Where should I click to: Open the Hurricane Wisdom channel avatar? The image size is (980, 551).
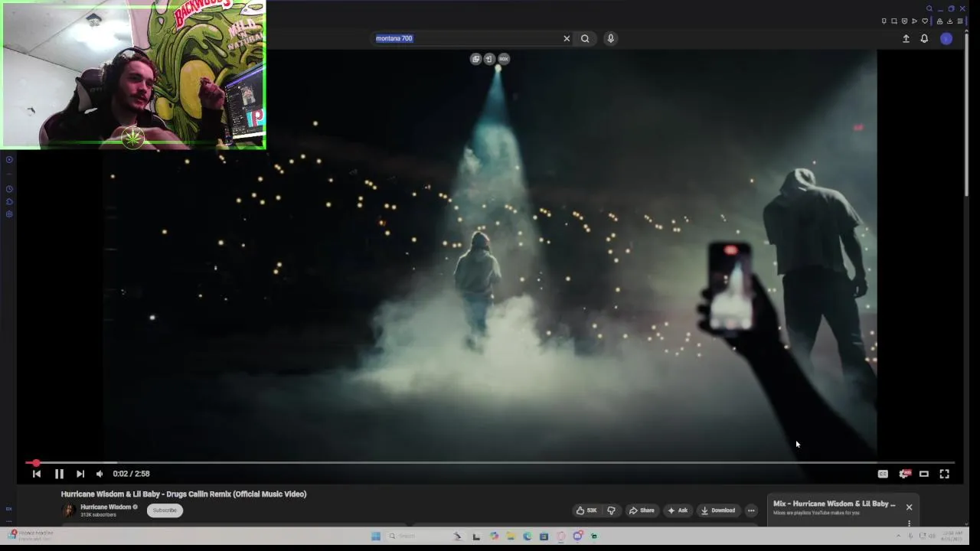click(69, 510)
